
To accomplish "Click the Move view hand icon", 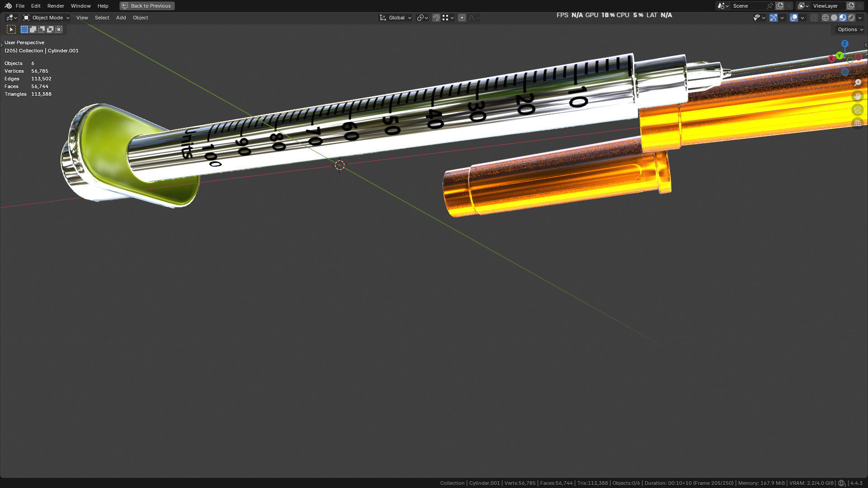I will point(858,96).
